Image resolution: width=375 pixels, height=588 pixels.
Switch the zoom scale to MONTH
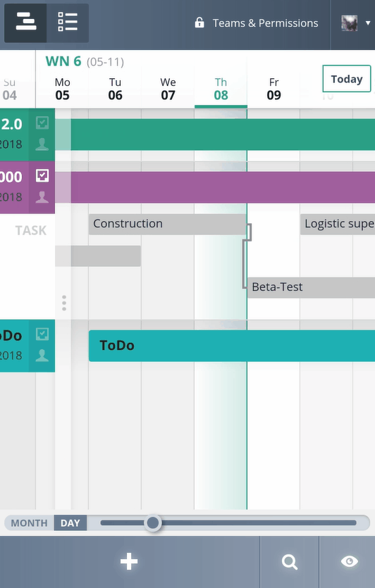[x=30, y=523]
